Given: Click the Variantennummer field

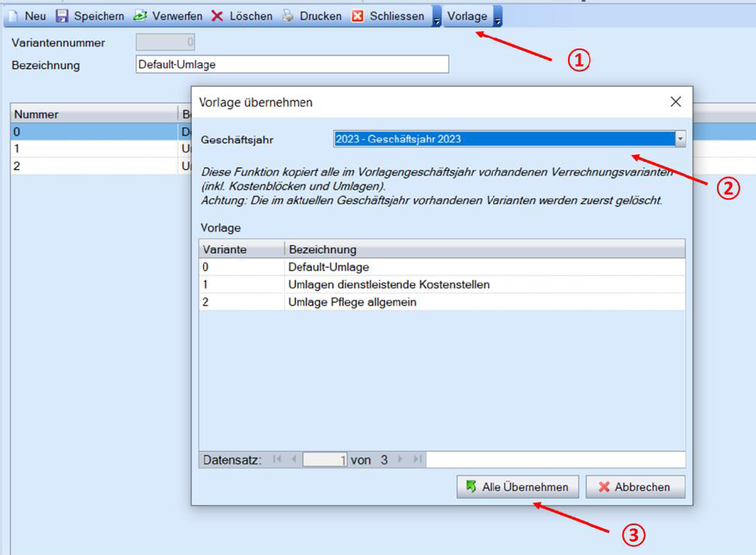Looking at the screenshot, I should 165,42.
